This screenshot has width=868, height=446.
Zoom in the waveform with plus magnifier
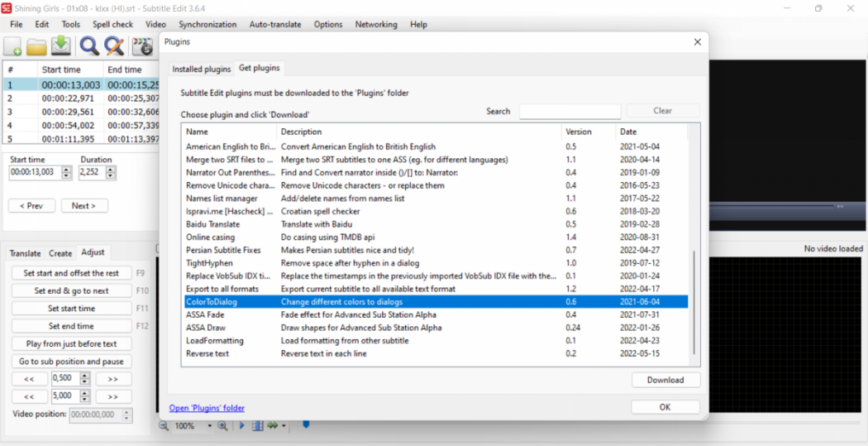click(x=222, y=426)
